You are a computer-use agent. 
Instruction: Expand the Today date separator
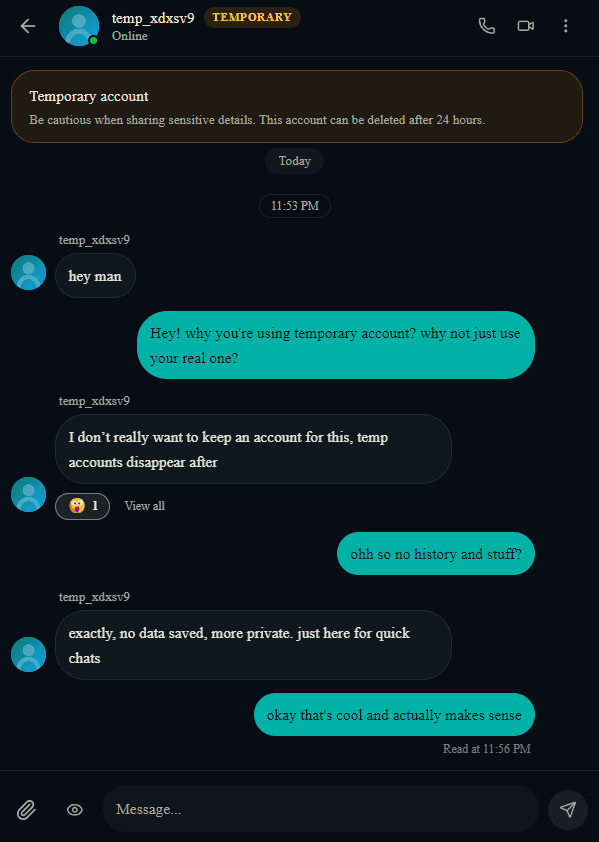point(294,161)
